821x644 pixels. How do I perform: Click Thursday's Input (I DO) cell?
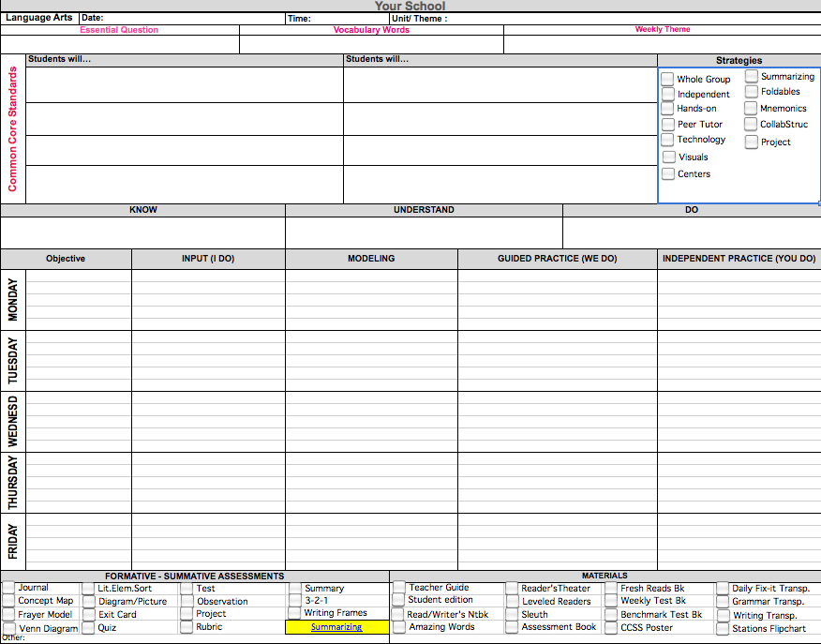tap(208, 482)
